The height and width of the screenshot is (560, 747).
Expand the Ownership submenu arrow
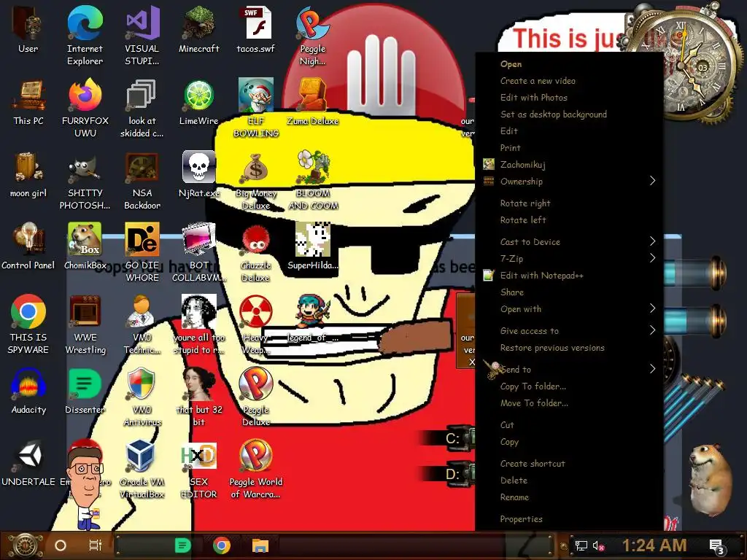point(652,181)
